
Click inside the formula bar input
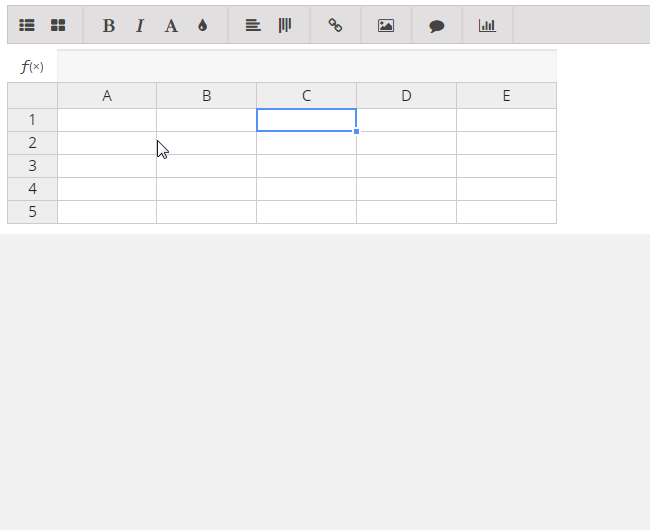pyautogui.click(x=307, y=66)
